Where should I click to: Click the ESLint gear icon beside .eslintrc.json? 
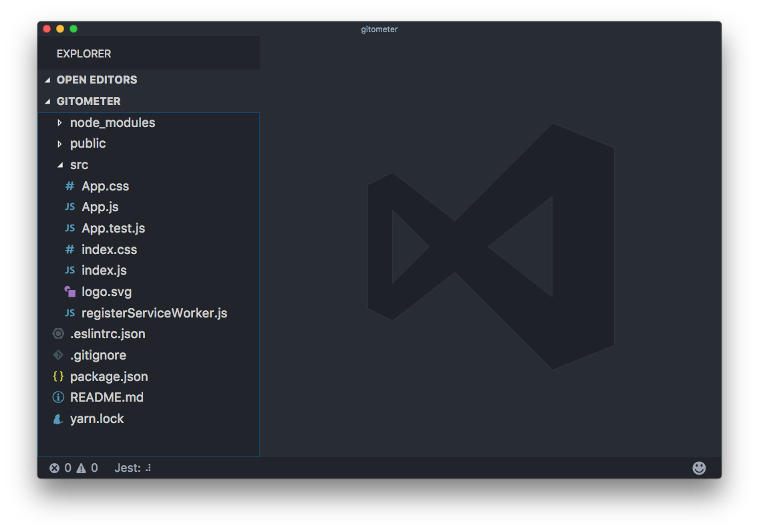pyautogui.click(x=57, y=334)
